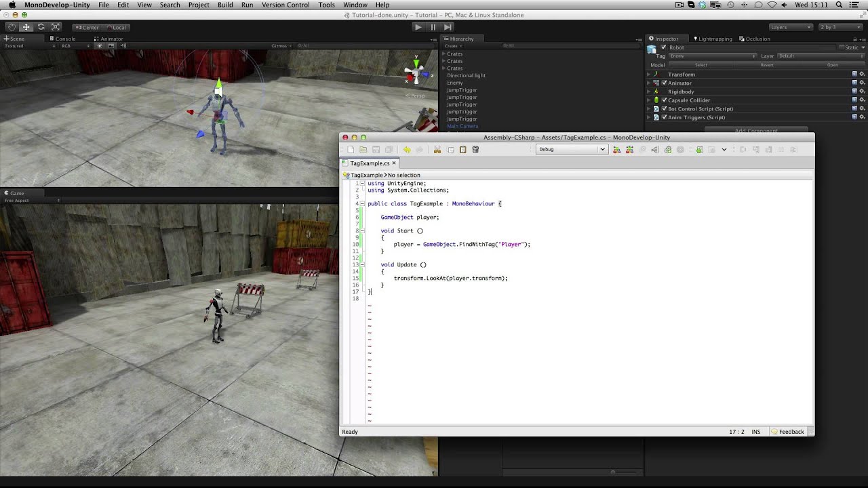
Task: Open Free Aspect dropdown in Game view
Action: coord(32,201)
